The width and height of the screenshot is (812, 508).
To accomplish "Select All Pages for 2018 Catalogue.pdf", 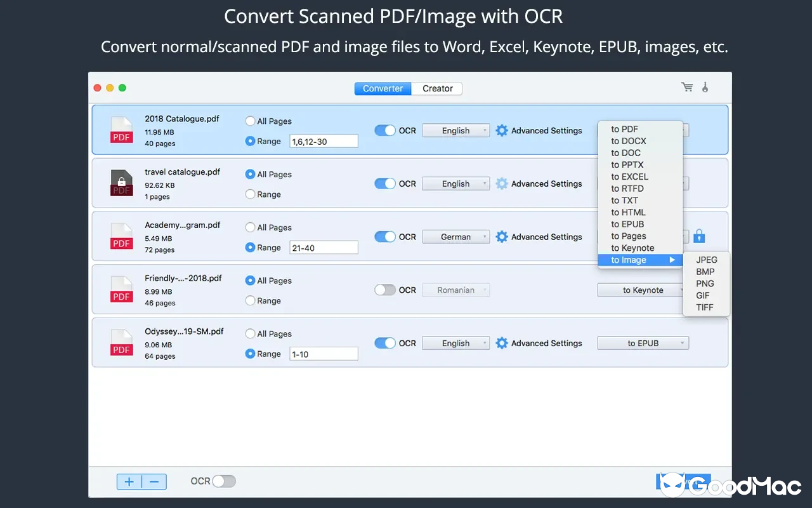I will [249, 121].
